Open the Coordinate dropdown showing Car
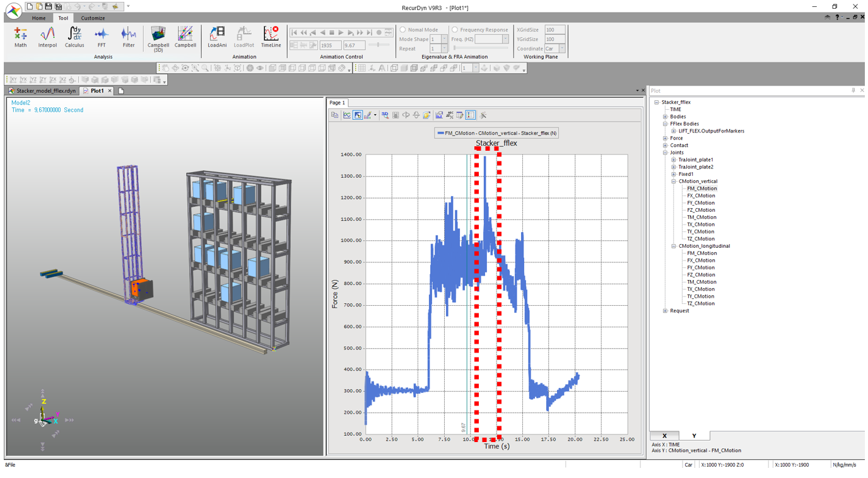 [x=561, y=49]
